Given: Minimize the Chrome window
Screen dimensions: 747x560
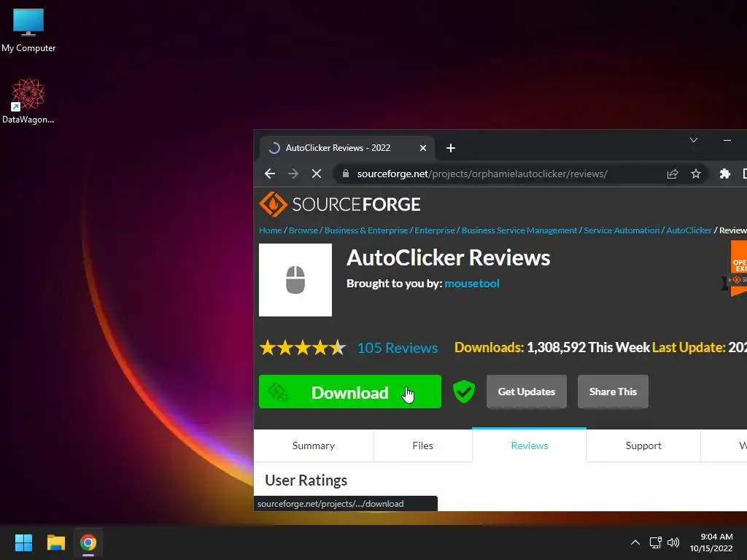Looking at the screenshot, I should coord(727,140).
